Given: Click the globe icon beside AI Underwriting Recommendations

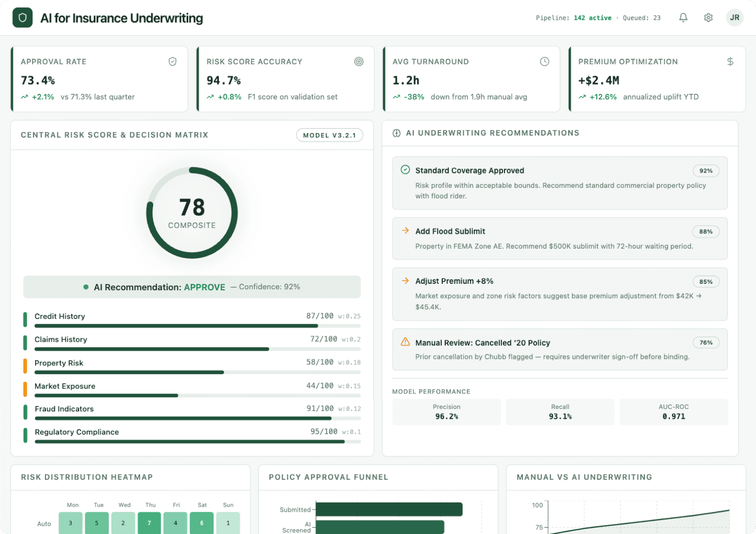Looking at the screenshot, I should 397,133.
